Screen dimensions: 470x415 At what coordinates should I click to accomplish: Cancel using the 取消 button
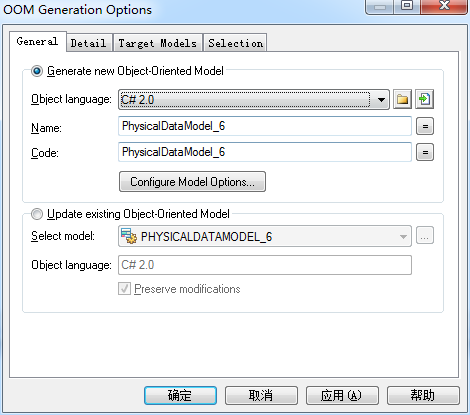261,396
